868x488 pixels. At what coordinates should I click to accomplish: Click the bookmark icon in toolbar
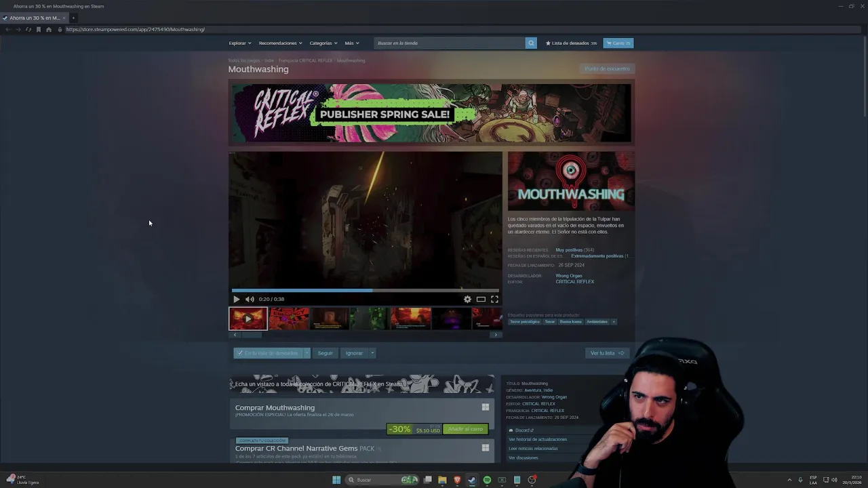pyautogui.click(x=39, y=29)
